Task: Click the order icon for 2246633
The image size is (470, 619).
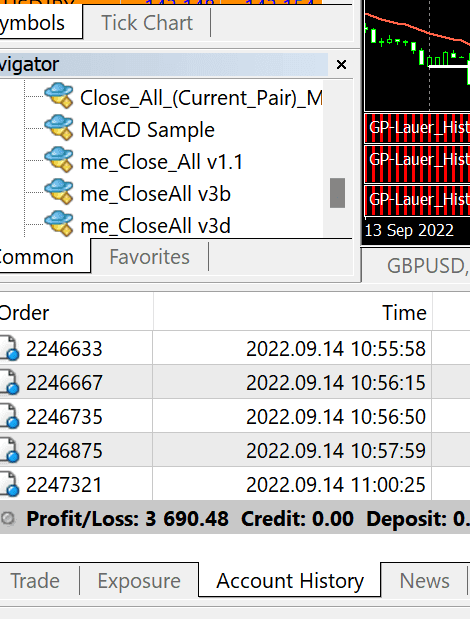Action: [x=9, y=348]
